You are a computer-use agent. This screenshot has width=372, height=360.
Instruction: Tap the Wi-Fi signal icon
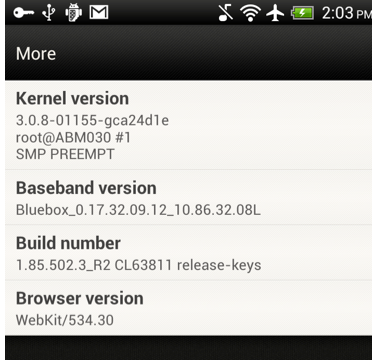click(250, 14)
